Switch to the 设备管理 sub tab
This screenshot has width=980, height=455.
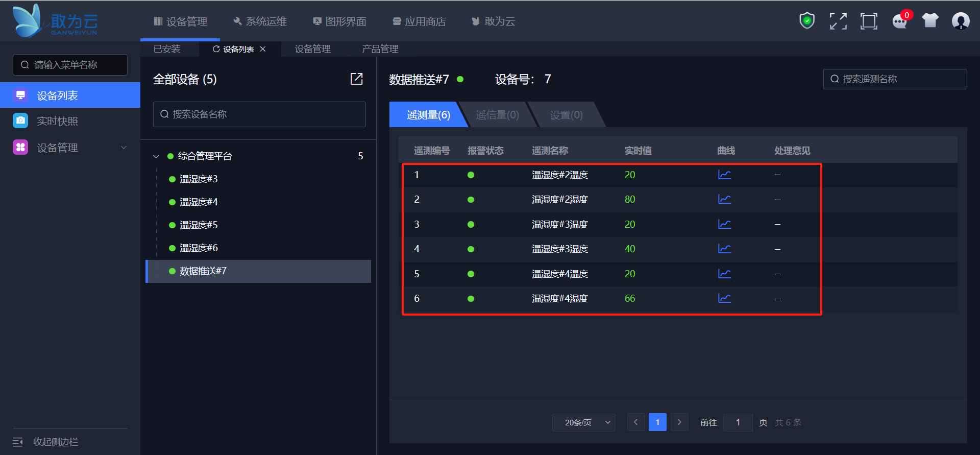313,49
